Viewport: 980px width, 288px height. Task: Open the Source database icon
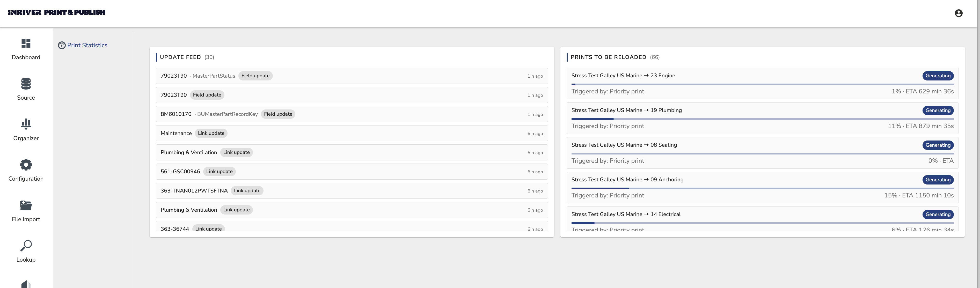pyautogui.click(x=26, y=84)
